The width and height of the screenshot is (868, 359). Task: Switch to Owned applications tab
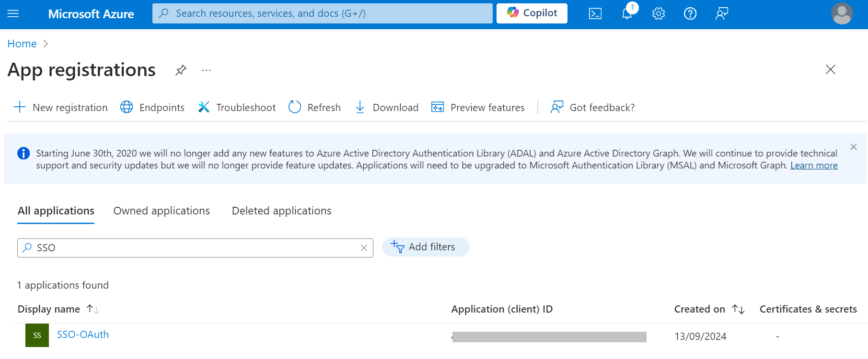pyautogui.click(x=162, y=211)
